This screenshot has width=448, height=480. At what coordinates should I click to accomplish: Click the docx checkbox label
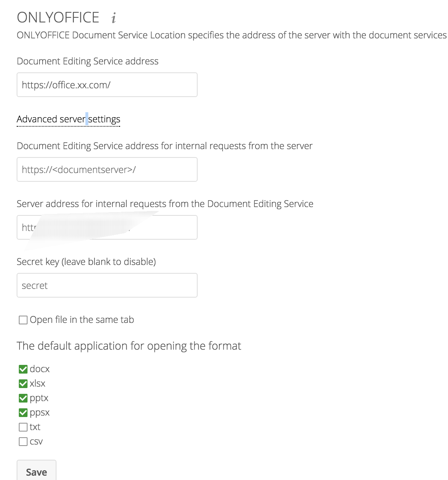(x=40, y=369)
